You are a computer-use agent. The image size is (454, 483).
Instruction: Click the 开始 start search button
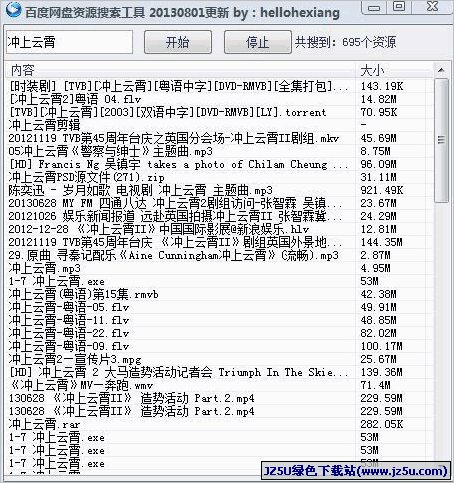tap(178, 42)
